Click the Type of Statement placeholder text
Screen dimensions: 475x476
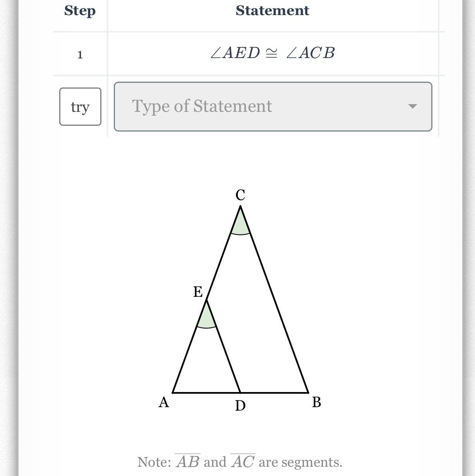click(202, 106)
